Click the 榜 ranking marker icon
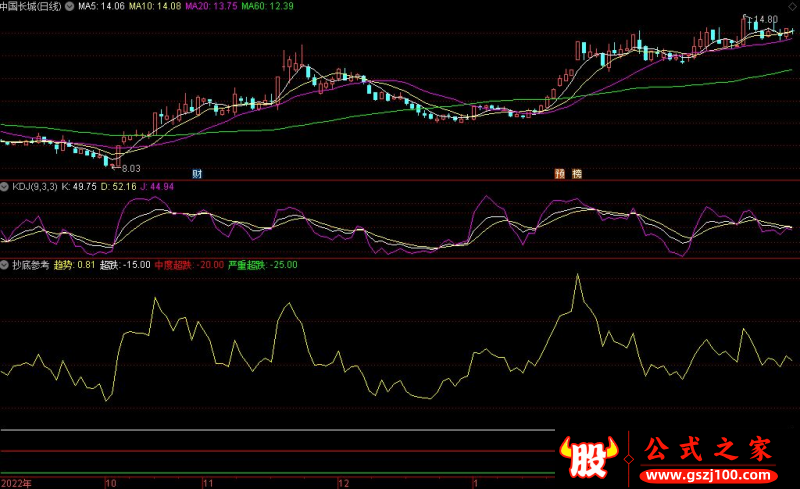Viewport: 800px width, 489px height. coord(577,174)
